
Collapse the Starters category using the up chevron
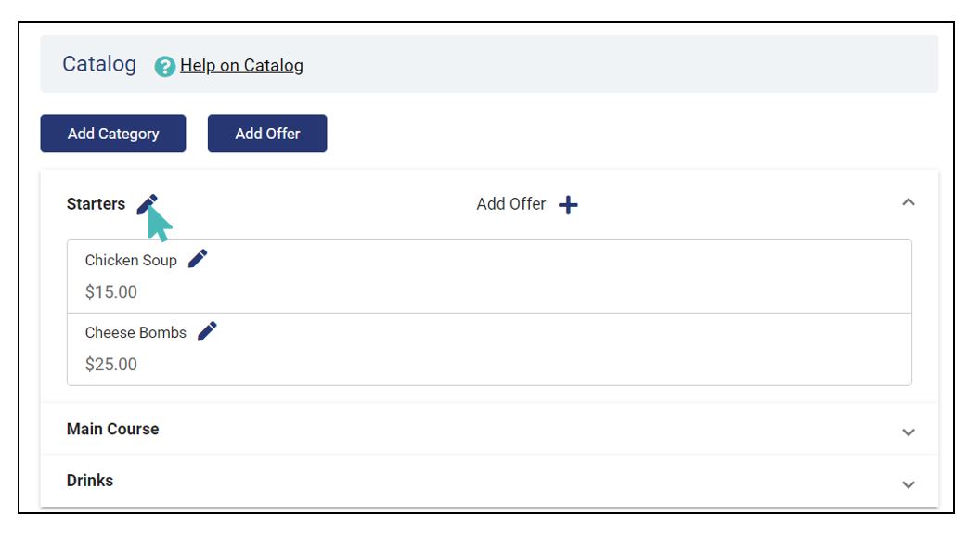point(909,201)
